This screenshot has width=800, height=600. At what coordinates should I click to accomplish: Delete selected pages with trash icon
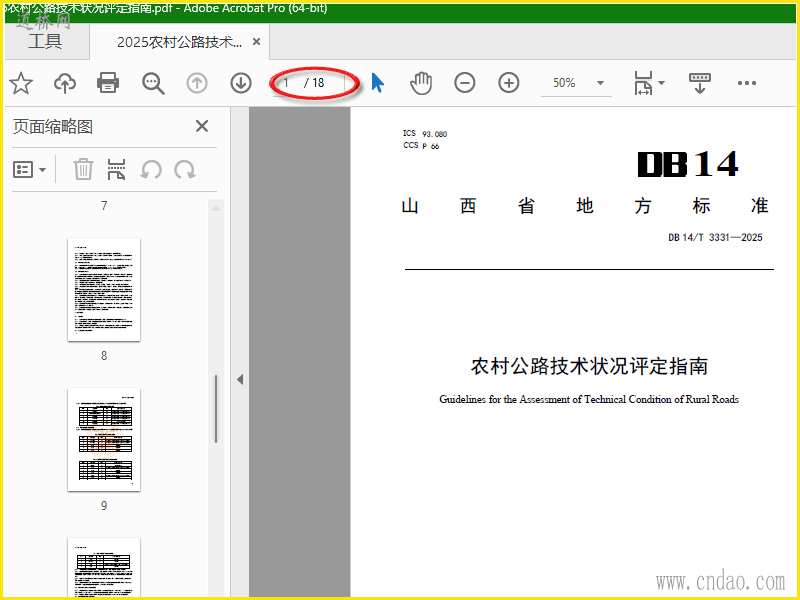click(x=83, y=169)
